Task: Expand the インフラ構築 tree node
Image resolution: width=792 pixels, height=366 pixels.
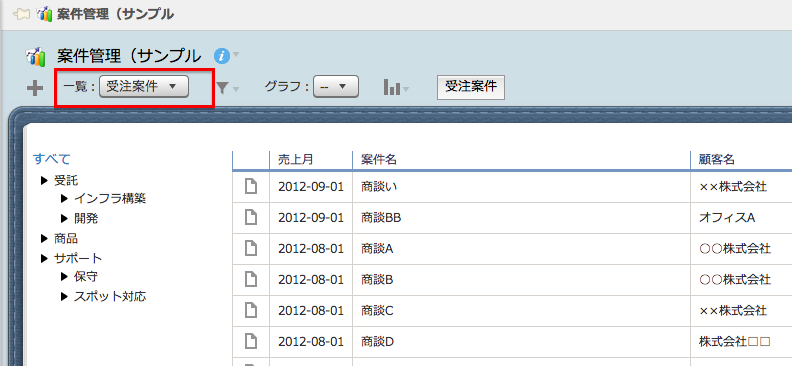Action: pos(64,199)
